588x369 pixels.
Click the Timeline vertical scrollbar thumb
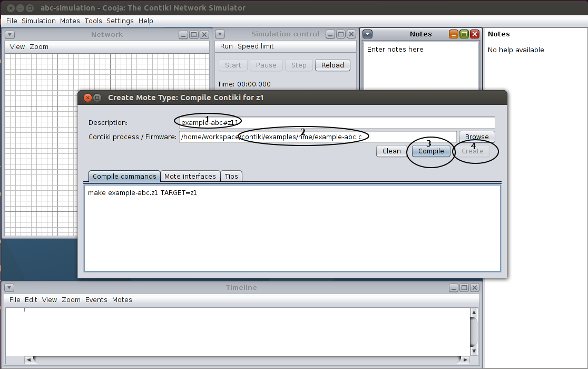click(x=474, y=332)
